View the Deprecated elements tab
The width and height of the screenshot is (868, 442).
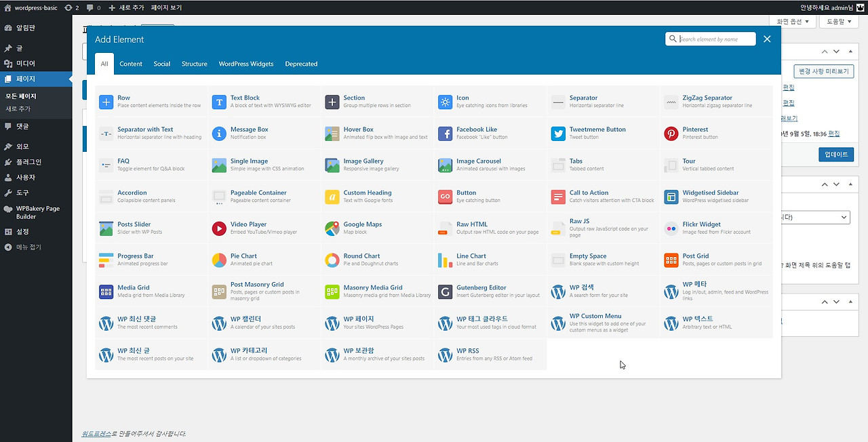coord(301,64)
